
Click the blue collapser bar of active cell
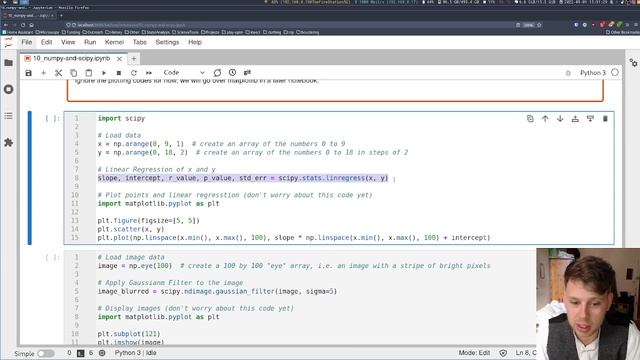pyautogui.click(x=29, y=178)
